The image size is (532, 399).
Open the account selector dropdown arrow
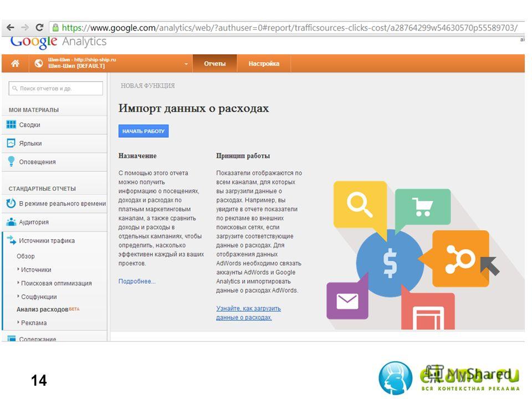[186, 64]
